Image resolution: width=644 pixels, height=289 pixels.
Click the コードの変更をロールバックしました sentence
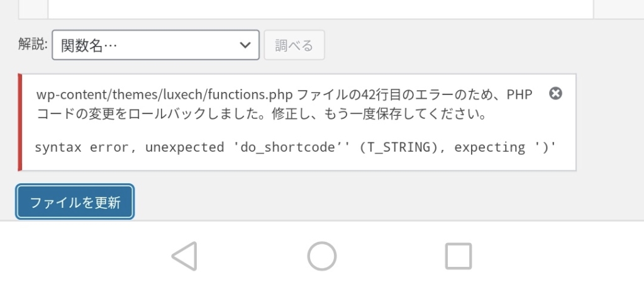point(152,115)
